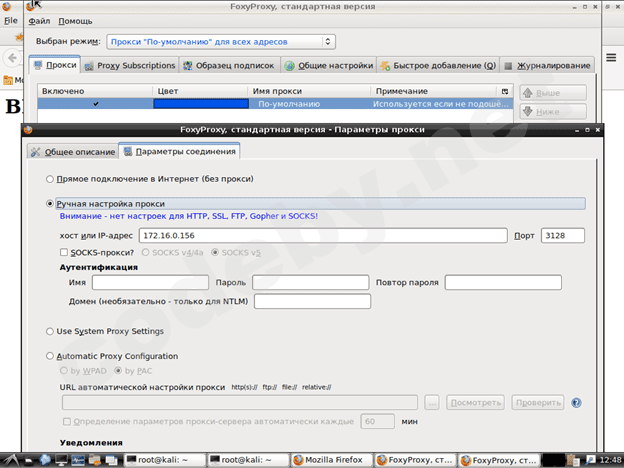
Task: Switch to second root@kali terminal in taskbar
Action: click(248, 460)
